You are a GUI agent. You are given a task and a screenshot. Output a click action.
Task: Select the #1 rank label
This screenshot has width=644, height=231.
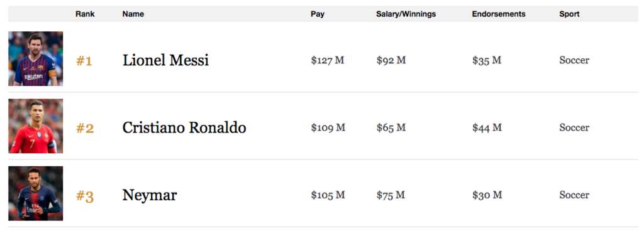84,61
